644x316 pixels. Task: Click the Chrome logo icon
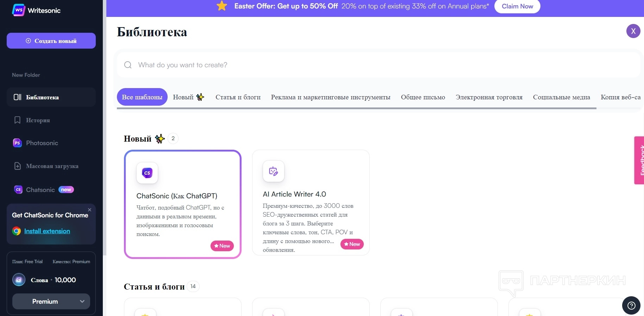(x=17, y=231)
